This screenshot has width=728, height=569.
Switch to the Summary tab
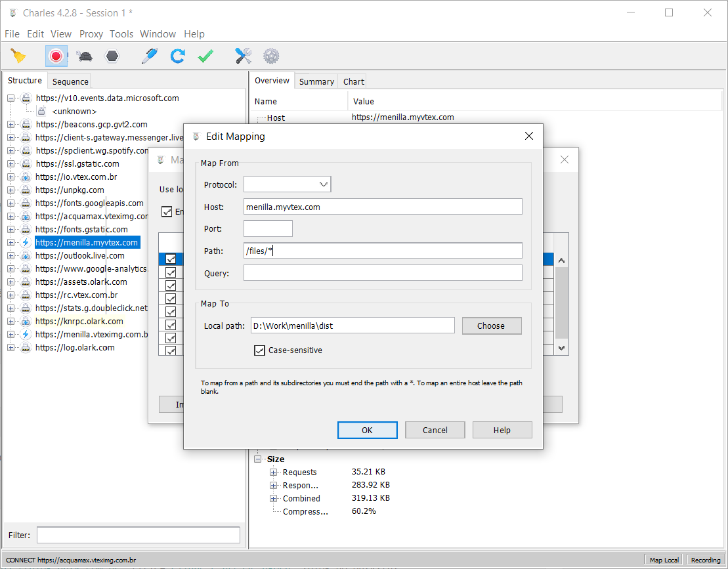[316, 81]
